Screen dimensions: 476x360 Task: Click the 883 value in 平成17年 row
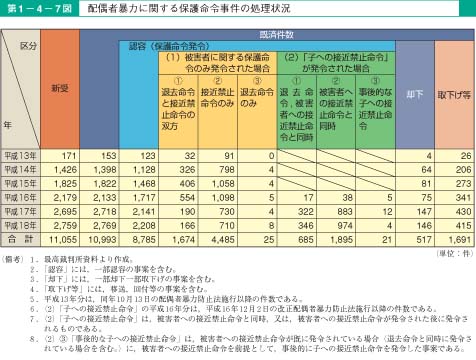[x=344, y=212]
